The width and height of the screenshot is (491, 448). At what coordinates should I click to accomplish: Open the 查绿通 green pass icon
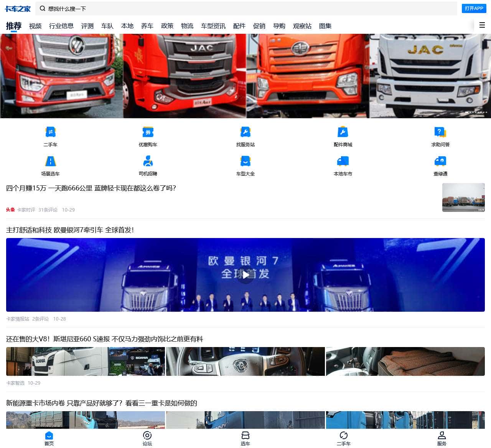coord(440,161)
